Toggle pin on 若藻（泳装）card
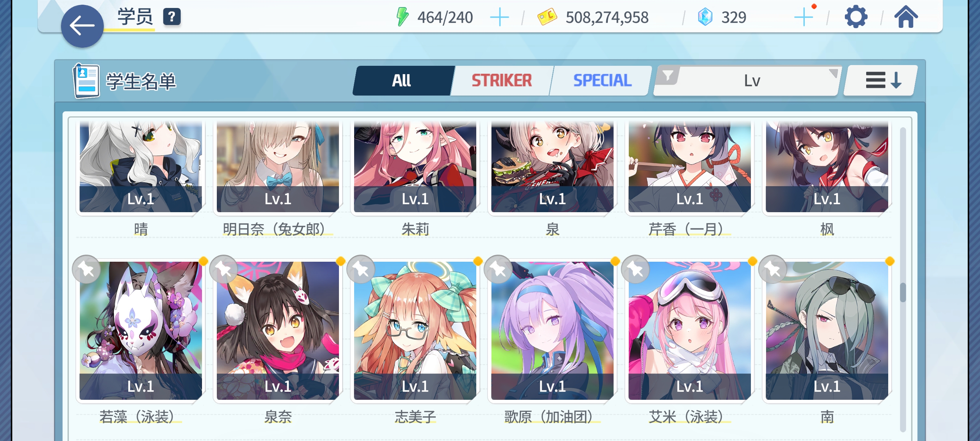 (86, 269)
